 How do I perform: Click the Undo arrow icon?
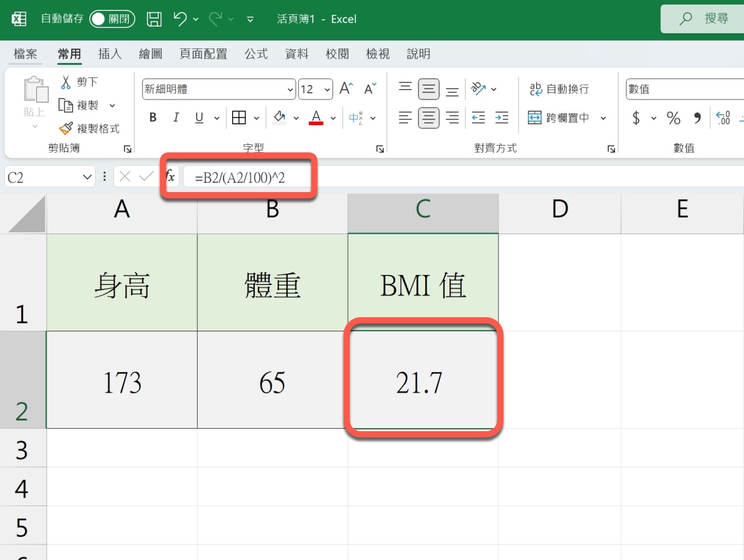click(180, 19)
